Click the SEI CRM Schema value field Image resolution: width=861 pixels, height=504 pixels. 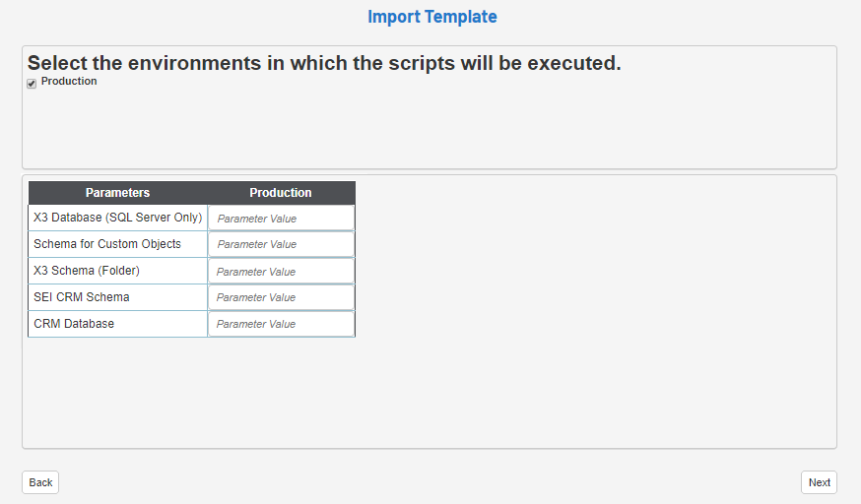click(x=281, y=297)
